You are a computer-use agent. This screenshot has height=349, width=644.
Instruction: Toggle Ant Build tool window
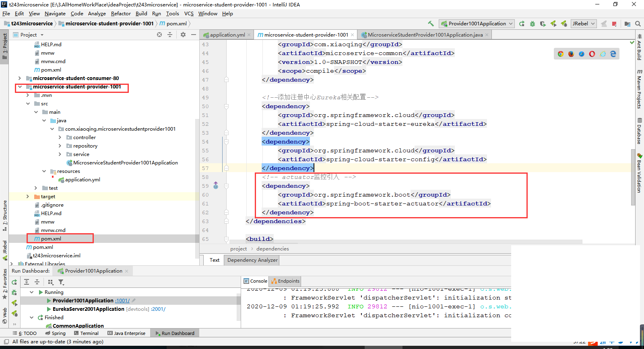639,47
